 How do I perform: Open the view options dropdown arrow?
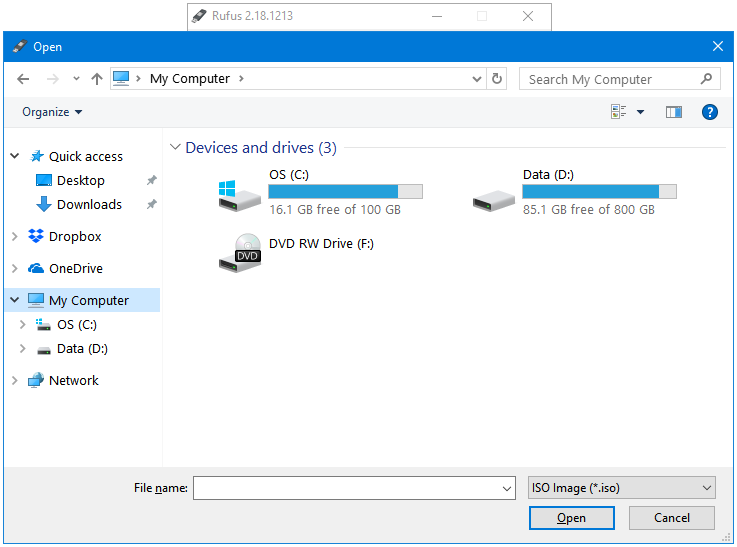point(641,112)
